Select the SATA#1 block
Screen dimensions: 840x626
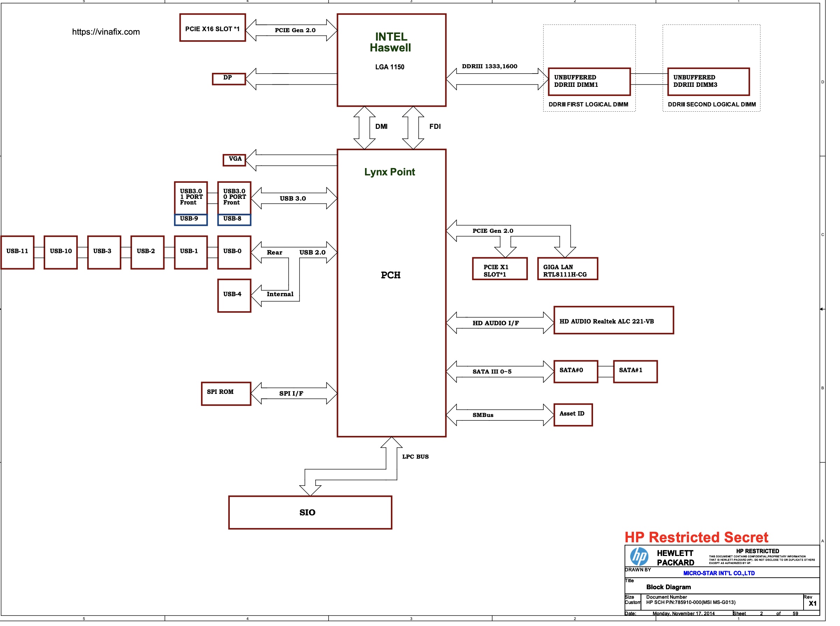coord(635,372)
